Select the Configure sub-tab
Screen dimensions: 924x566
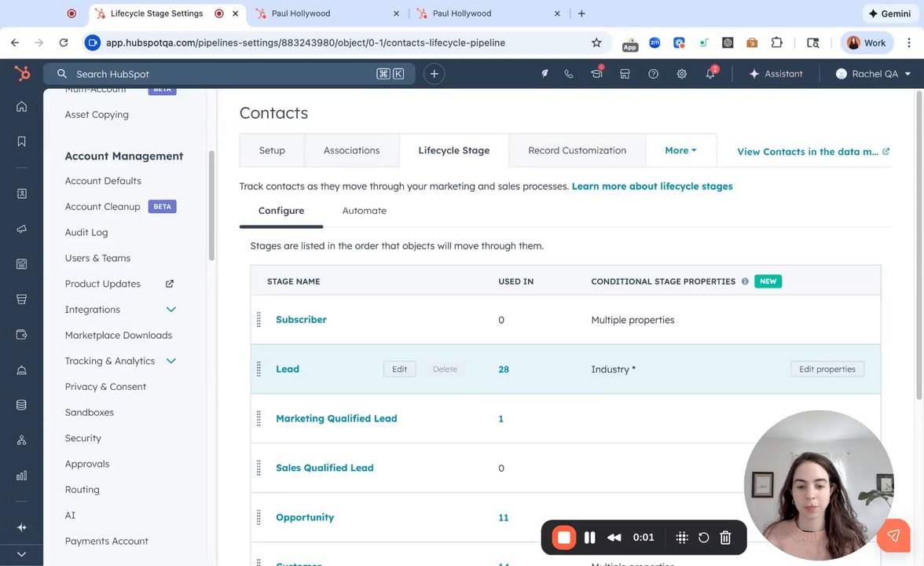click(281, 211)
